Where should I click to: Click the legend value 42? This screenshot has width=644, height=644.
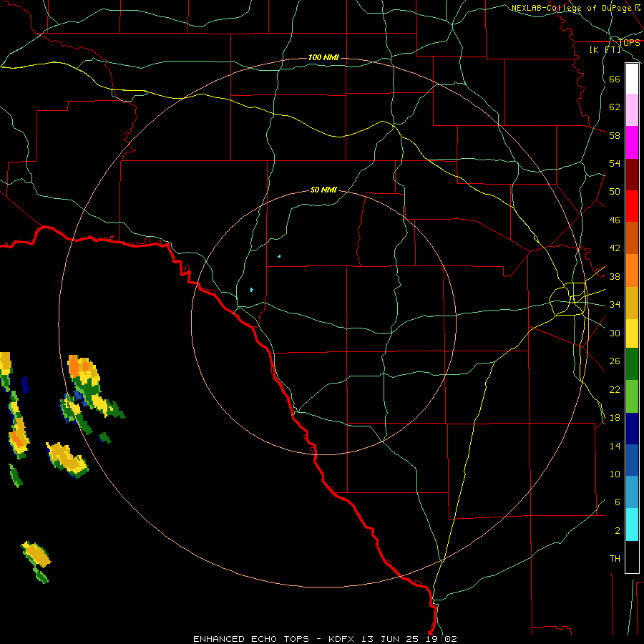pyautogui.click(x=615, y=248)
